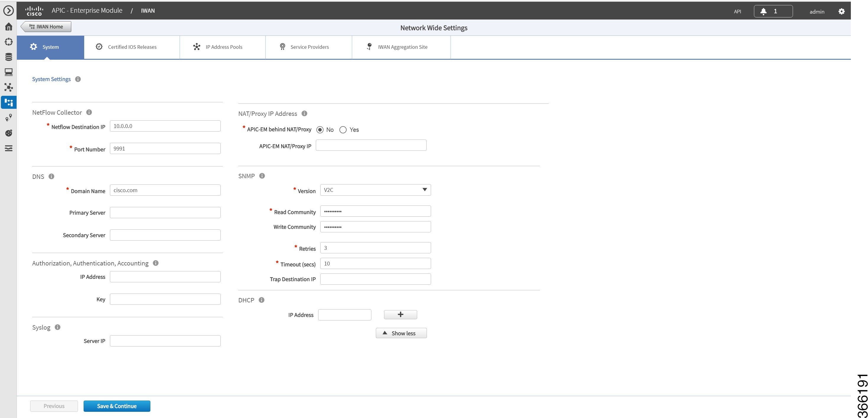Open the wavy-lines sidebar icon
Image resolution: width=868 pixels, height=418 pixels.
(9, 148)
